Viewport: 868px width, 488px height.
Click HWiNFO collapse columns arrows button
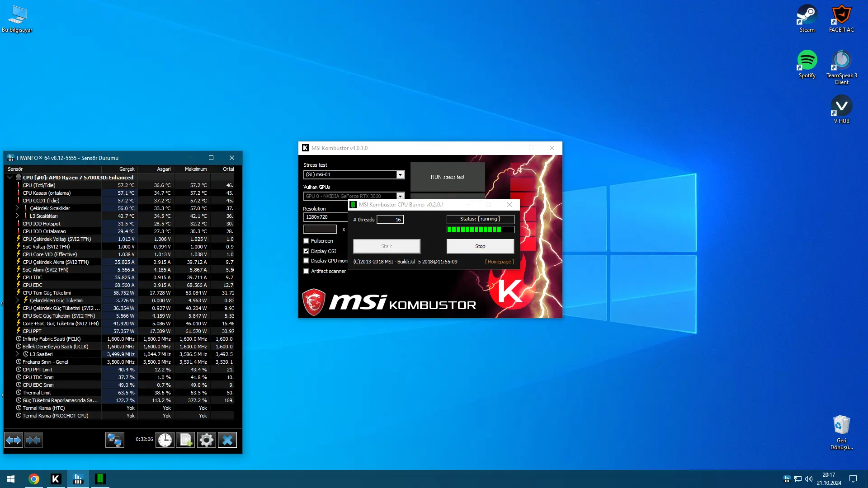point(33,440)
